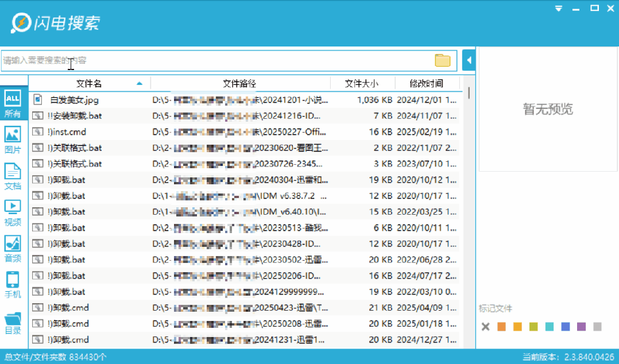Clear file mark with X icon
This screenshot has width=619, height=364.
tap(486, 327)
